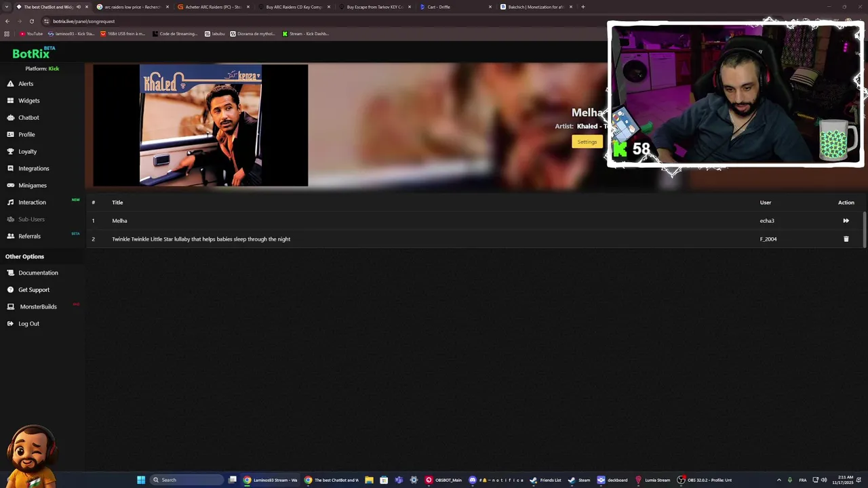Open the Alerts section in sidebar

pyautogui.click(x=26, y=83)
